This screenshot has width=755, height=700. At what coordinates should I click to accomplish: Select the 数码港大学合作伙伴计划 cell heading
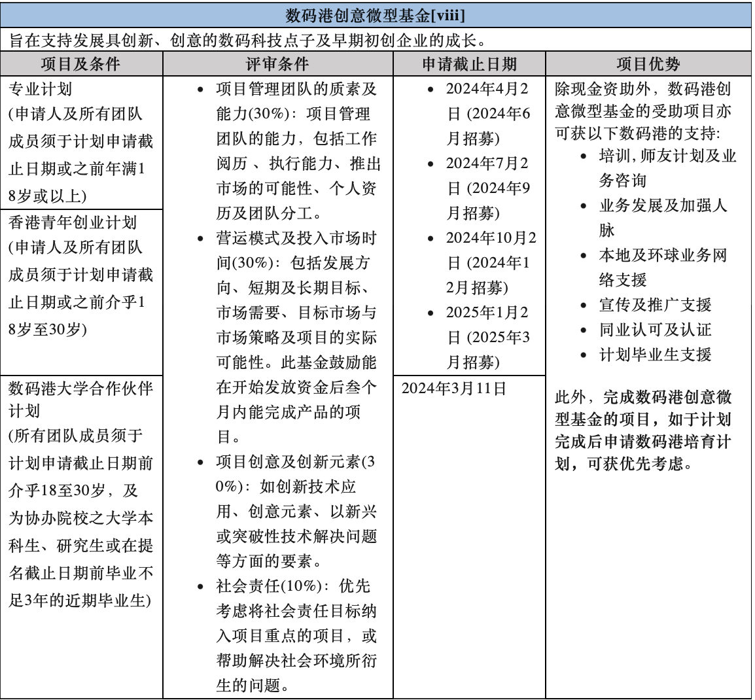click(81, 400)
